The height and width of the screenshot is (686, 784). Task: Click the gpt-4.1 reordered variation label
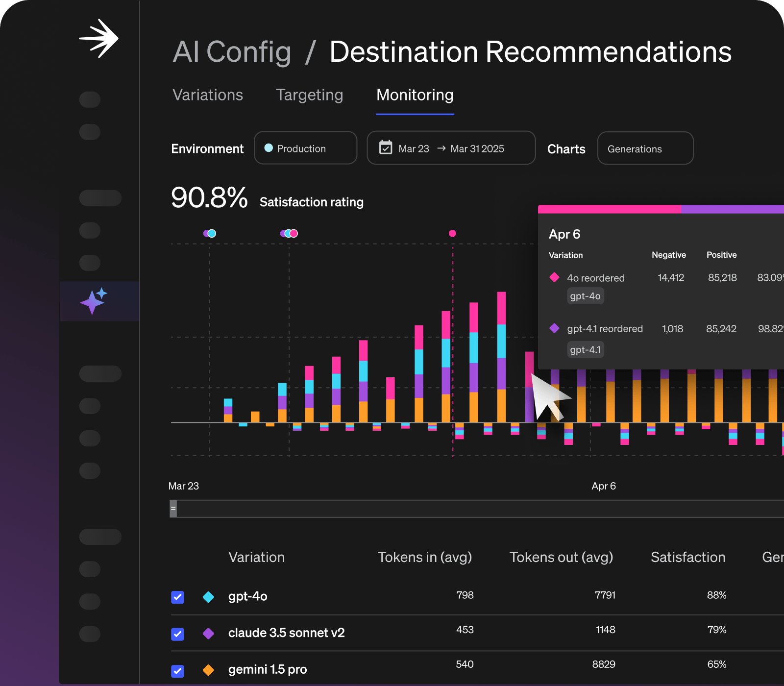click(x=605, y=329)
